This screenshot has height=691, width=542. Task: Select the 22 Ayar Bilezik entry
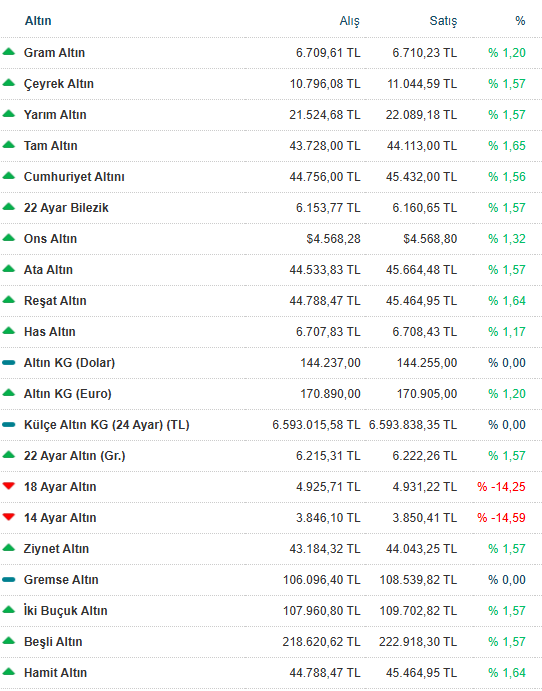tap(66, 208)
